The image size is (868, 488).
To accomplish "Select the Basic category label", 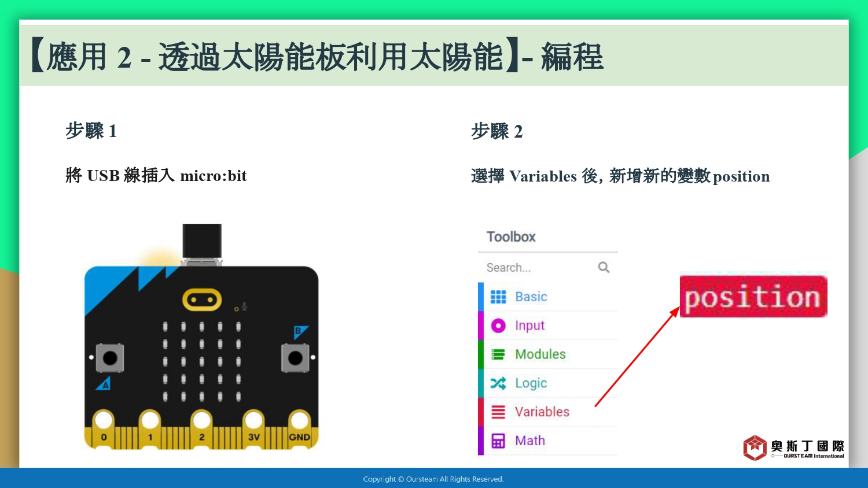I will [x=531, y=297].
